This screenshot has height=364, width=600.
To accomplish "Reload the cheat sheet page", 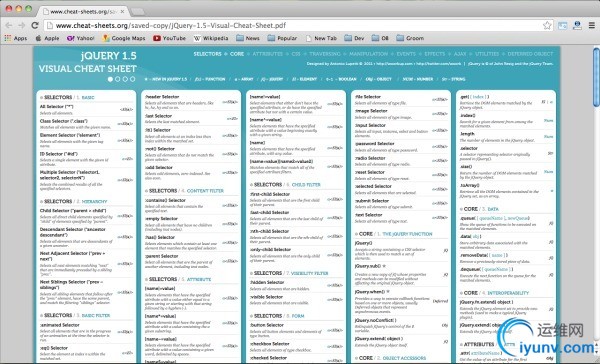I will 35,25.
